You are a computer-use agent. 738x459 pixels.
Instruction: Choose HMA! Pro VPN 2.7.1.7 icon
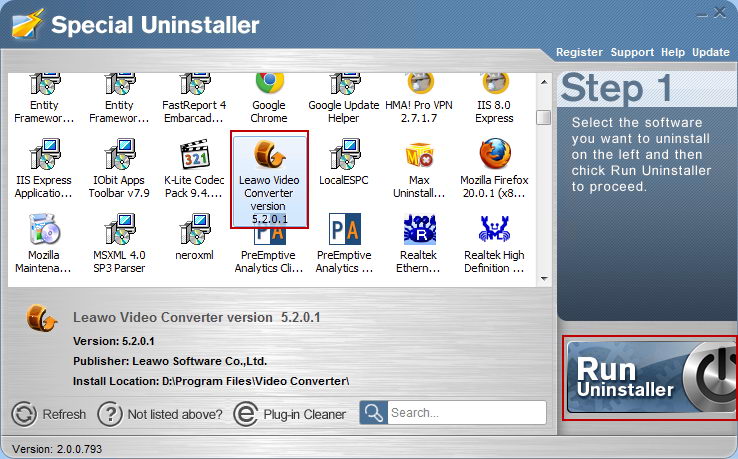(x=420, y=84)
